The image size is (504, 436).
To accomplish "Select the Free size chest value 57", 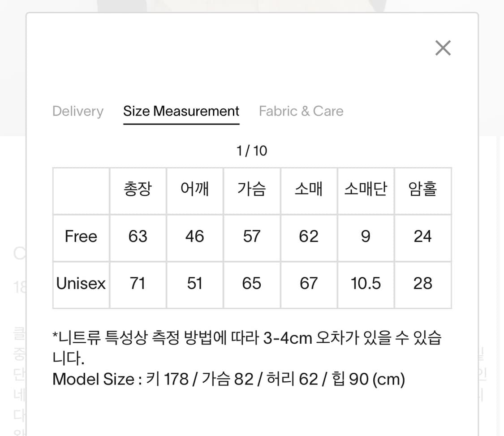I will tap(252, 237).
